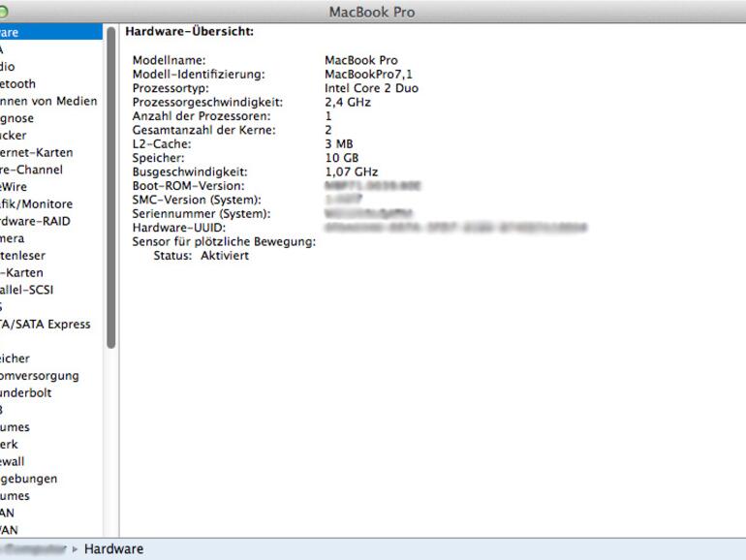Click the blurred Hardware-UUID value
The width and height of the screenshot is (746, 560).
click(x=455, y=228)
